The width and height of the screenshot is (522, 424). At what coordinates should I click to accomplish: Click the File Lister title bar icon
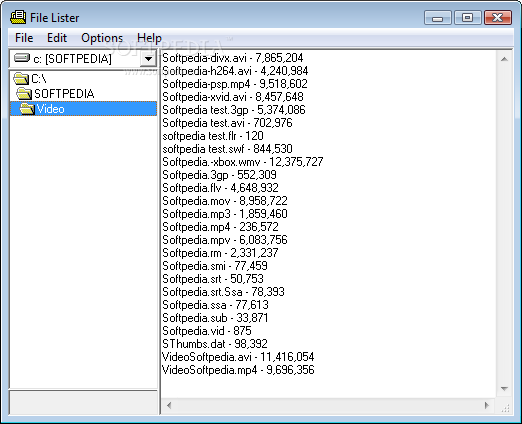coord(18,17)
